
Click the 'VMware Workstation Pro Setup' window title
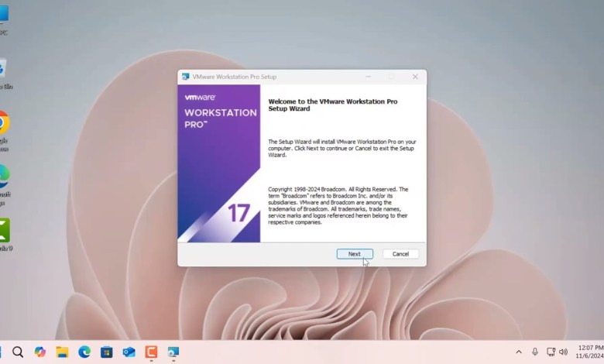235,77
